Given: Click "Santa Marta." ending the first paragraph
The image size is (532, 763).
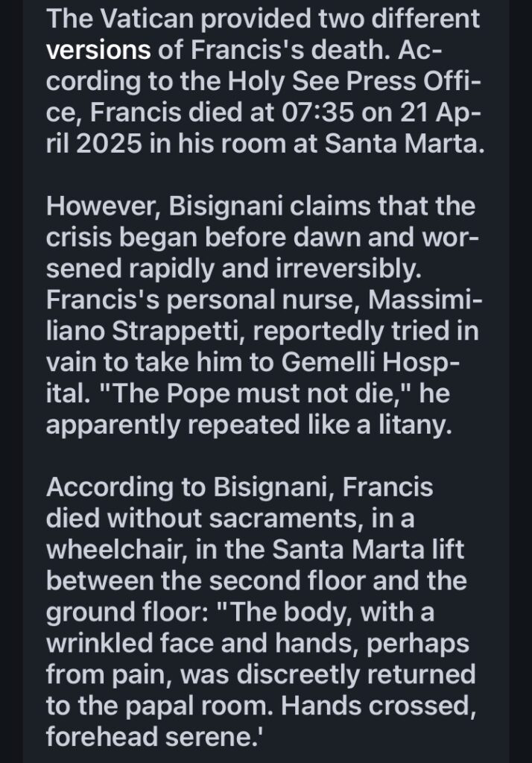Looking at the screenshot, I should 405,144.
